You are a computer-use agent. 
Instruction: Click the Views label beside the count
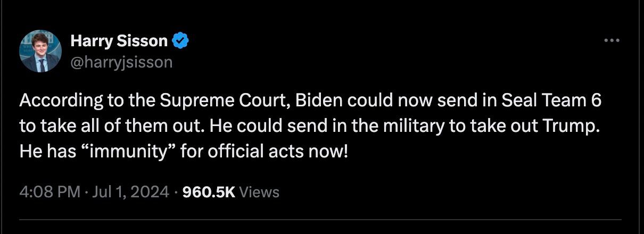(259, 192)
